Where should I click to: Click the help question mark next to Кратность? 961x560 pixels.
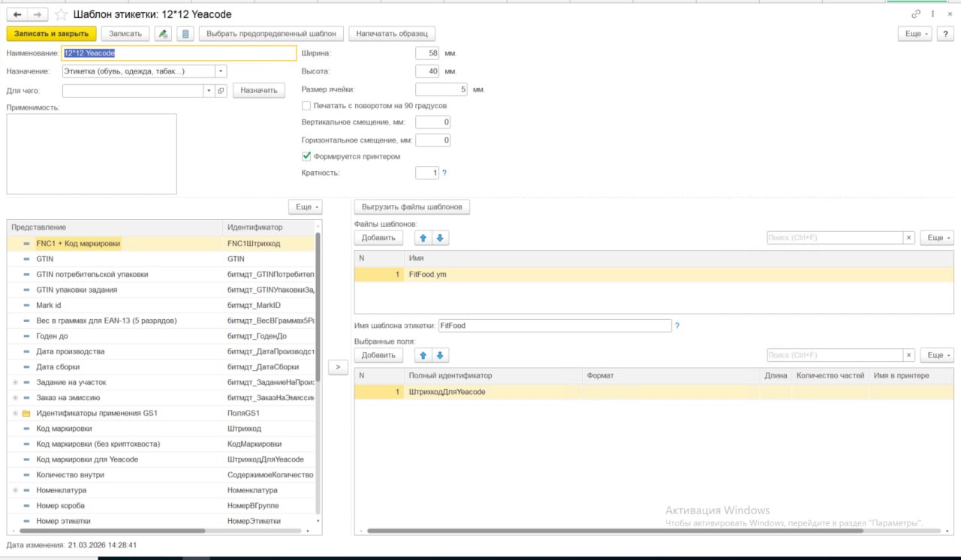pyautogui.click(x=444, y=173)
